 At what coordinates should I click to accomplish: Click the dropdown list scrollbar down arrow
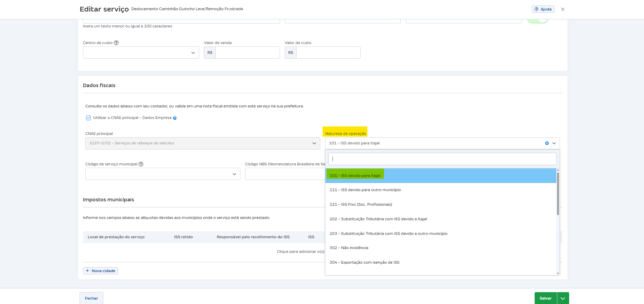point(558,273)
